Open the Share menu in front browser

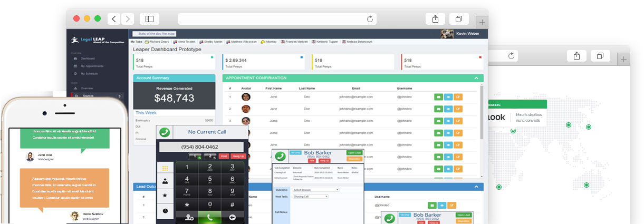435,19
